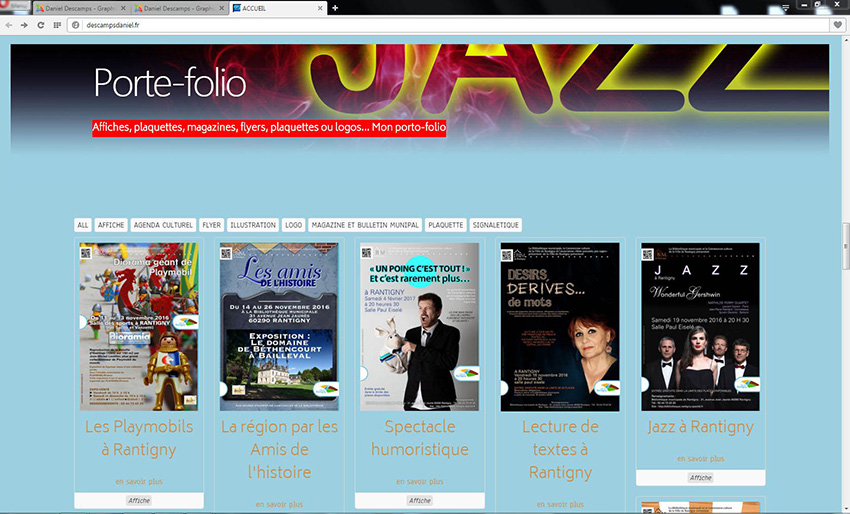Screen dimensions: 850x514
Task: Filter by MAGAZINE ET BULLETIN MUNIPAL
Action: coord(365,225)
